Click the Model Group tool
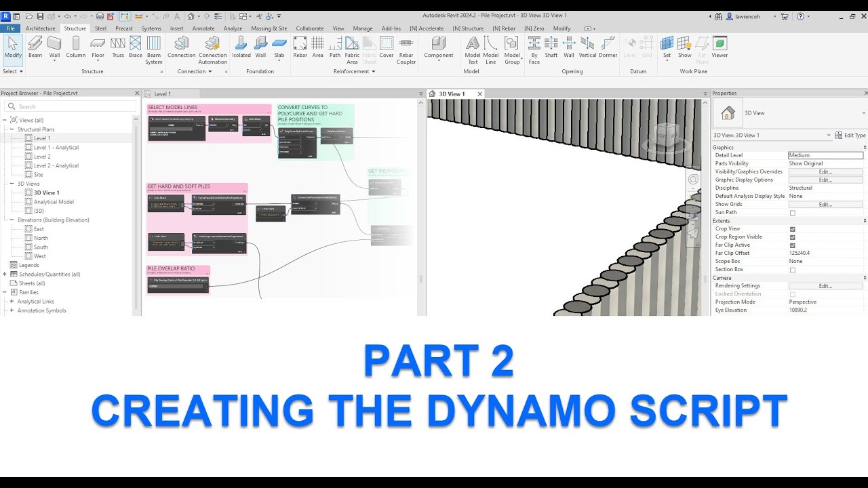Screen dimensions: 868x488 512,50
